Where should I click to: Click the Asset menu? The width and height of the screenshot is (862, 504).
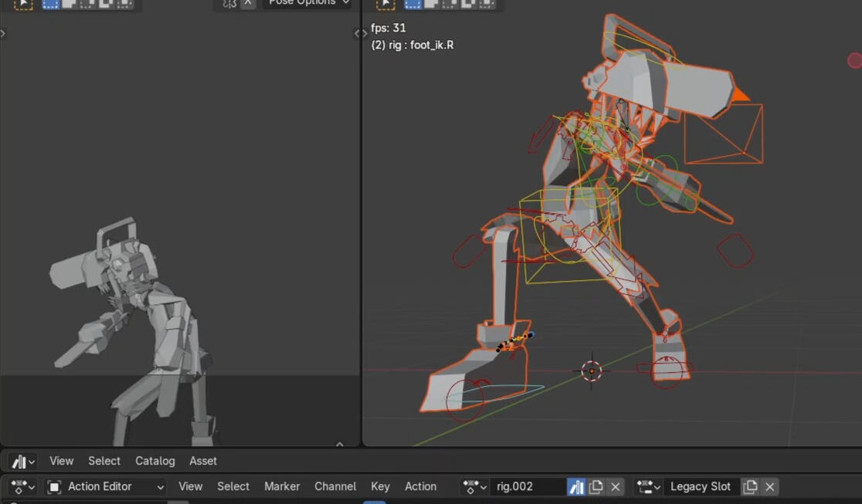[x=203, y=461]
